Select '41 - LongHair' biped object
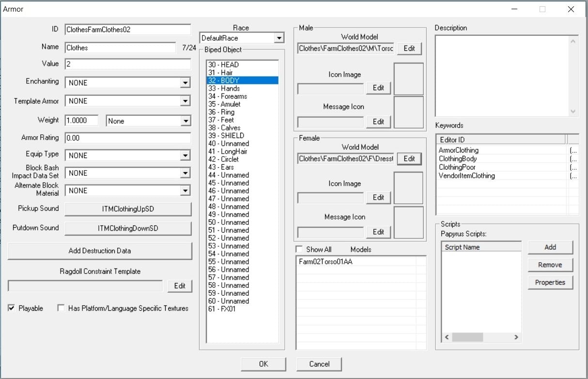This screenshot has height=379, width=588. [x=242, y=151]
